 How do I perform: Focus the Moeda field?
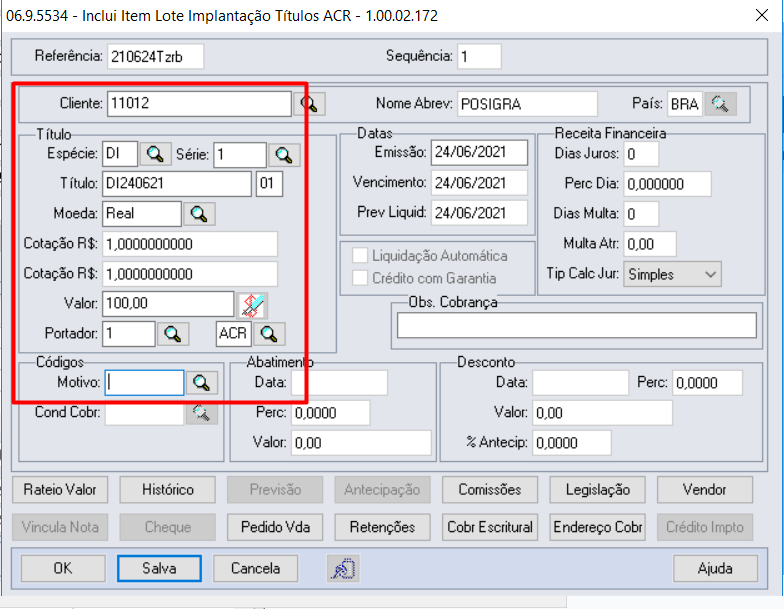coord(142,214)
